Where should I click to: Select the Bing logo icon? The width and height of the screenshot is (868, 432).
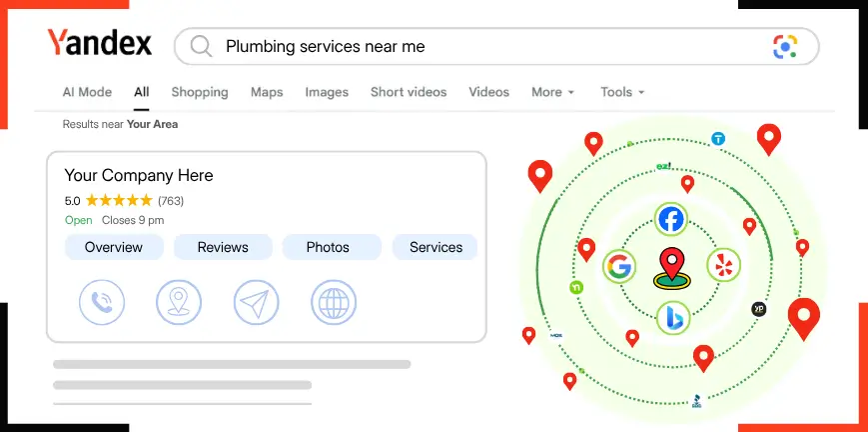[x=673, y=318]
